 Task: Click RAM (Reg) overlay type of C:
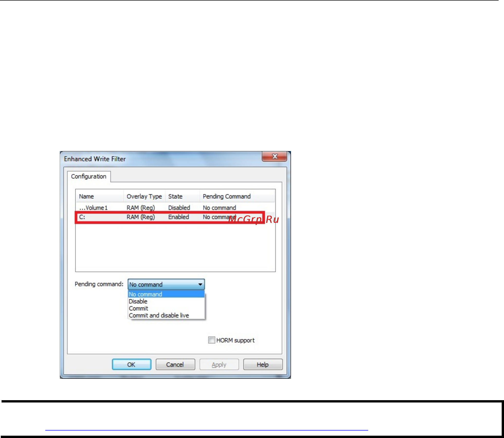(141, 217)
